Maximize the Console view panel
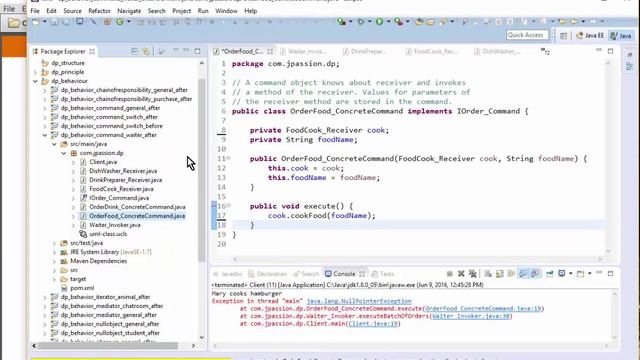This screenshot has width=640, height=360. point(611,273)
